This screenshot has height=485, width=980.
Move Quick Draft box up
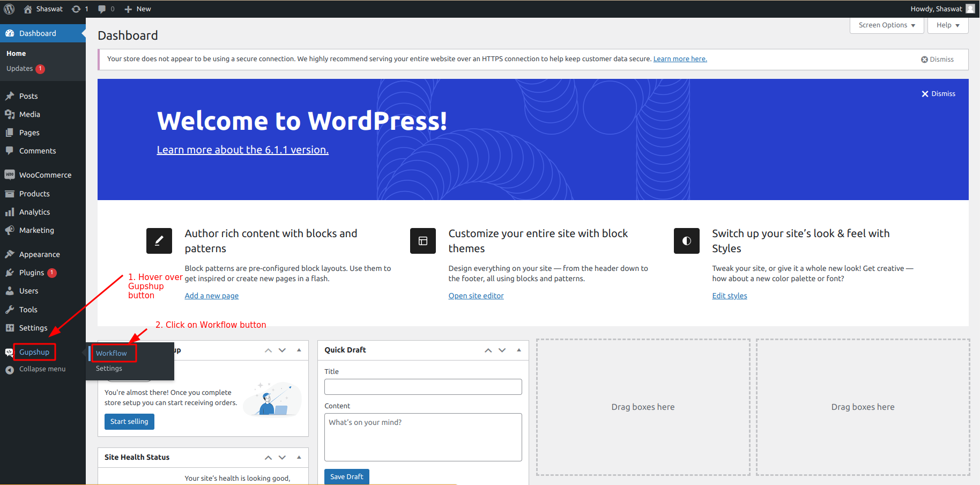pyautogui.click(x=488, y=350)
